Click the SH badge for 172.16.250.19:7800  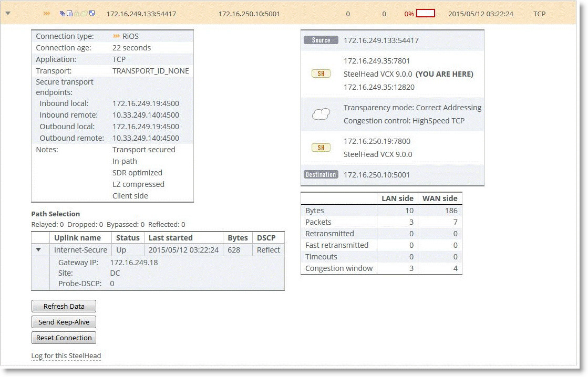(x=321, y=148)
